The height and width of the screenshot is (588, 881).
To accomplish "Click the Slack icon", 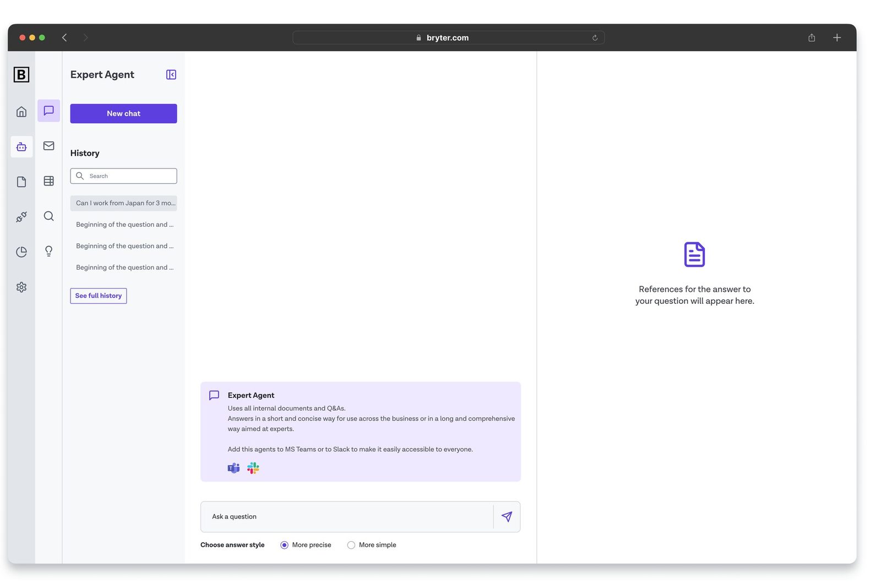I will (x=253, y=468).
